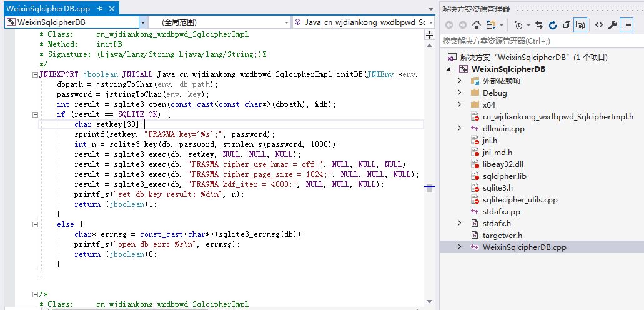Collapse the if (result == SQLITE_OK) block

(x=35, y=115)
